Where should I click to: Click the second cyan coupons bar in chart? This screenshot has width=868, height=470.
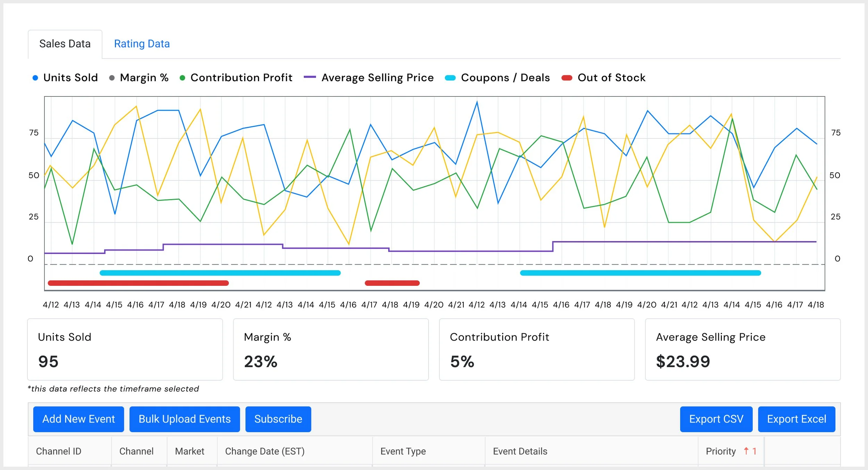(640, 273)
